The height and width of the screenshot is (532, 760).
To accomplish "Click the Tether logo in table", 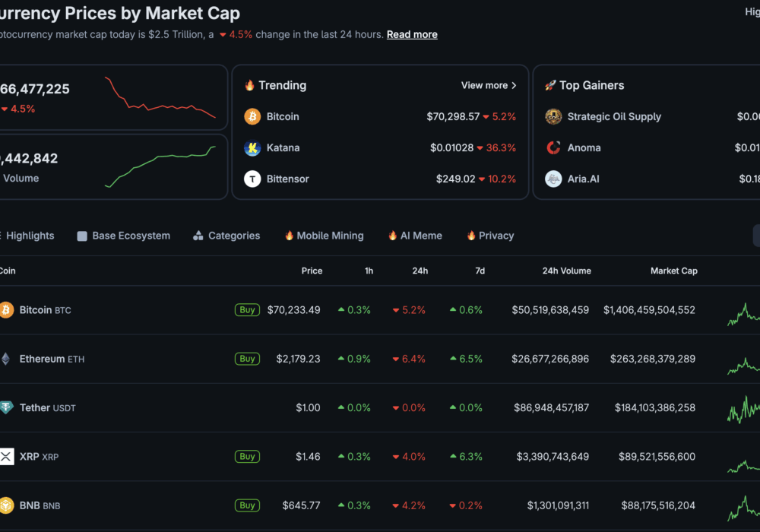I will click(x=6, y=408).
